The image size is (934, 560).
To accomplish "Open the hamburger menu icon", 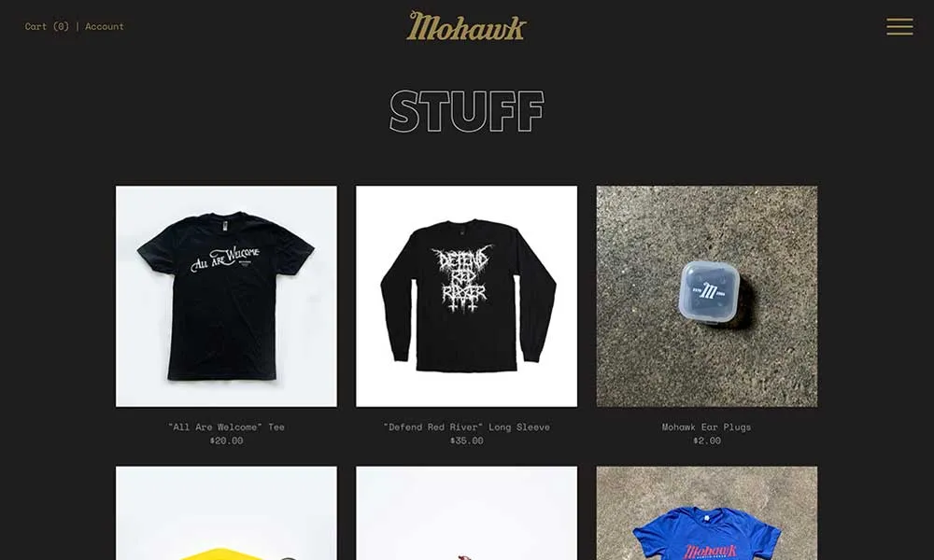I will click(x=899, y=26).
